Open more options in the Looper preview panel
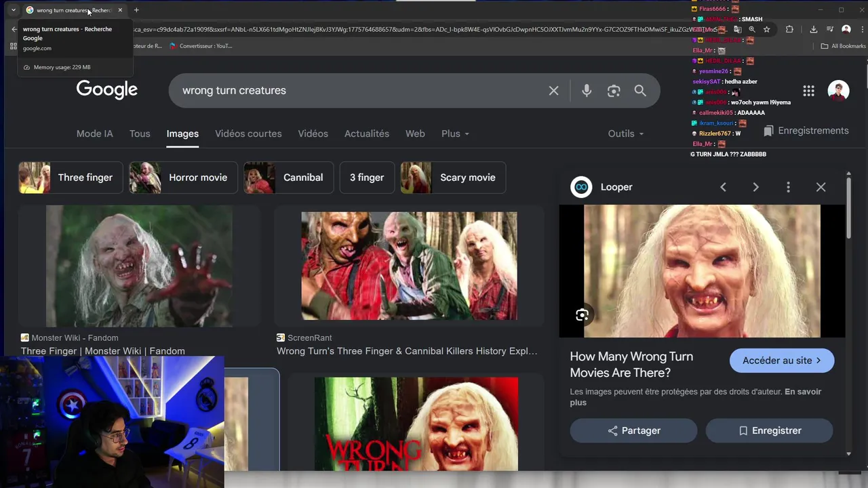Image resolution: width=868 pixels, height=488 pixels. point(788,187)
